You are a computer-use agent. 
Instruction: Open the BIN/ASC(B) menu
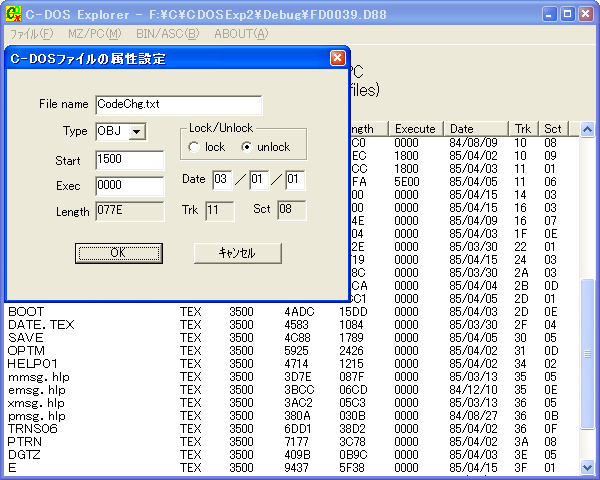point(168,34)
